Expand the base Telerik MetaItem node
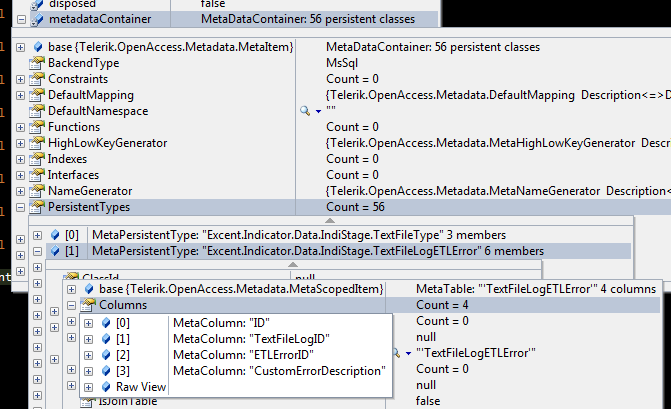 [x=24, y=47]
